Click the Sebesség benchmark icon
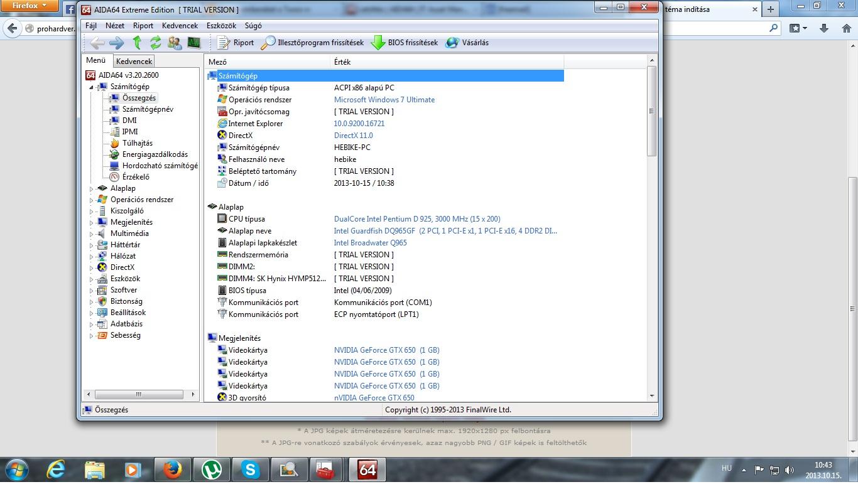The image size is (858, 504). coord(102,335)
